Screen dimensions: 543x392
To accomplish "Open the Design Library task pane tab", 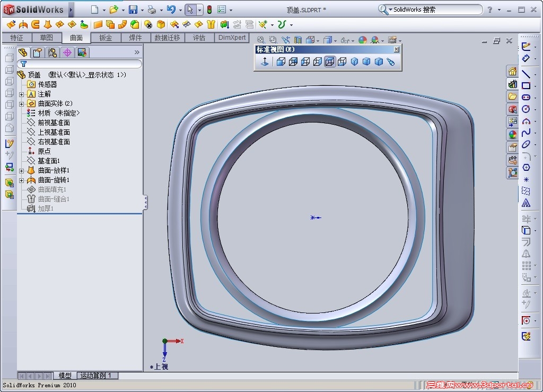I will [513, 84].
